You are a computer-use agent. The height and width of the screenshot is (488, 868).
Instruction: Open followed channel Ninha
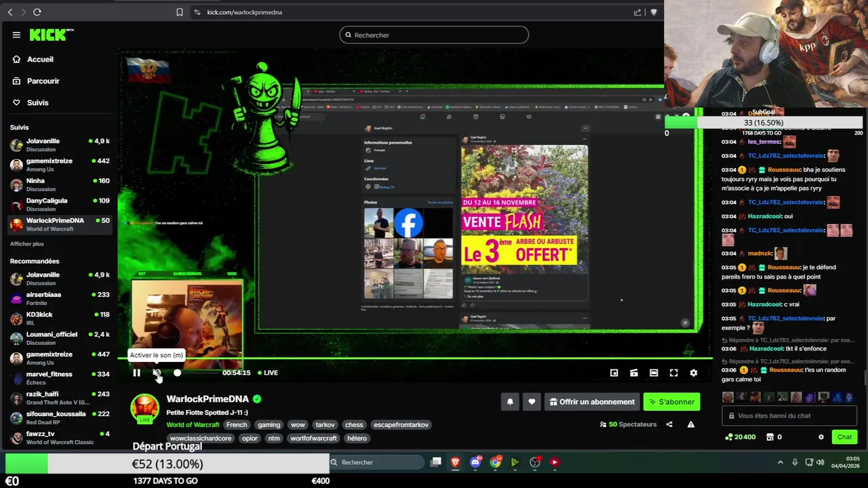tap(60, 184)
